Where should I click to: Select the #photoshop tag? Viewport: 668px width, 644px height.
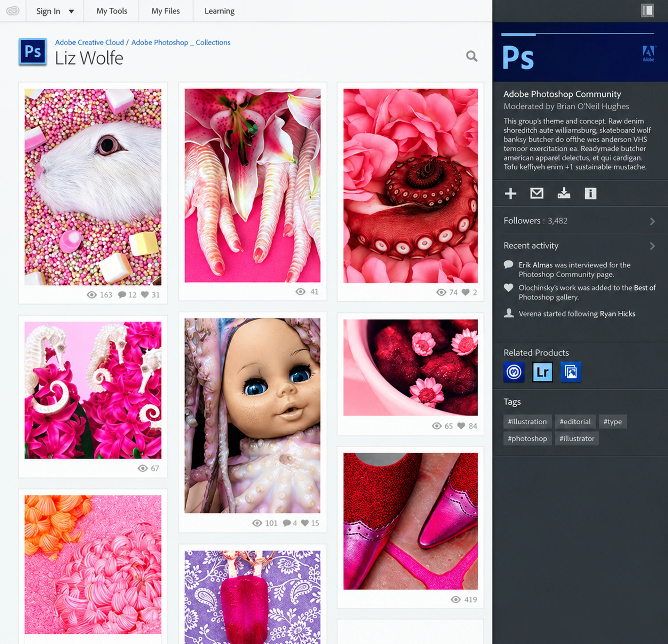[527, 438]
